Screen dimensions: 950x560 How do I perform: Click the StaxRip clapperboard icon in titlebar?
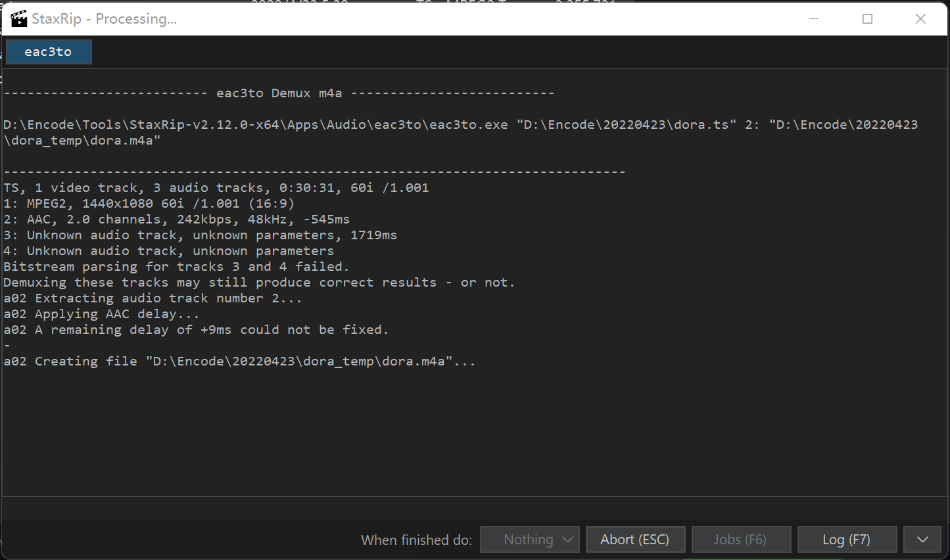coord(18,18)
